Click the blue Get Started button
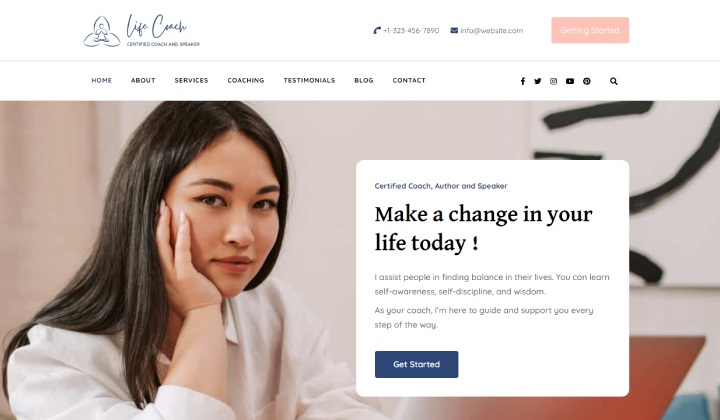The image size is (720, 420). pyautogui.click(x=416, y=364)
